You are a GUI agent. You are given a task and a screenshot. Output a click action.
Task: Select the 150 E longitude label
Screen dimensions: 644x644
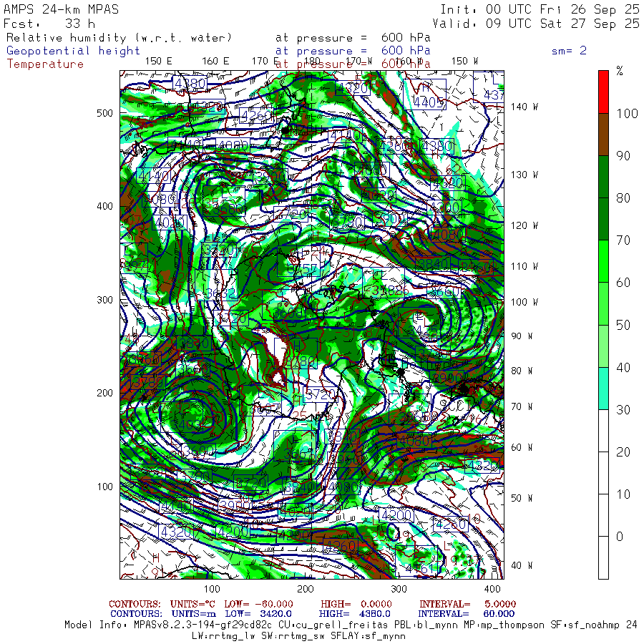pyautogui.click(x=158, y=61)
